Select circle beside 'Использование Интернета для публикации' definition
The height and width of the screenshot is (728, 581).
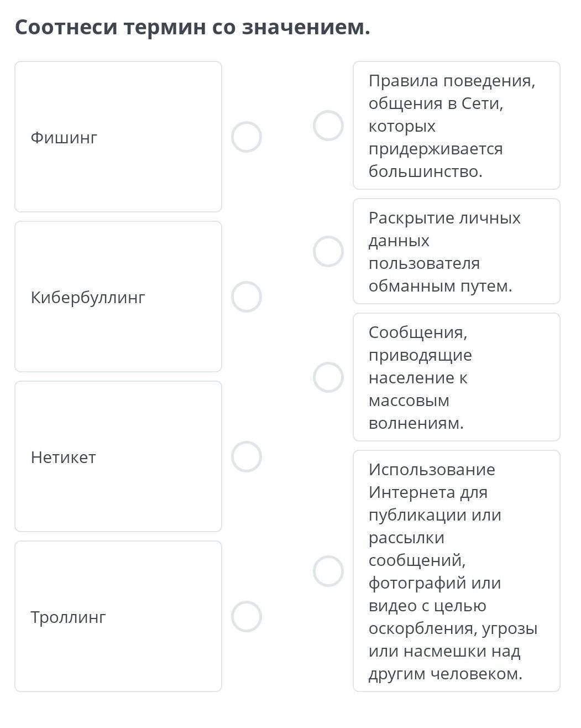point(328,571)
